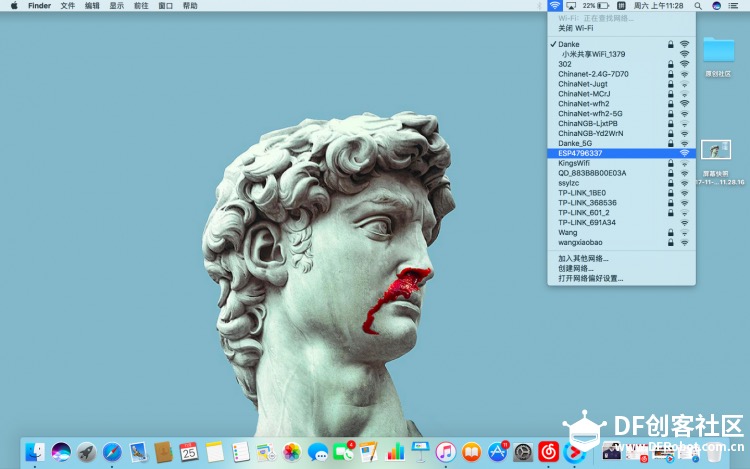This screenshot has width=750, height=469.
Task: Click the 周六 上午11:28 clock
Action: (x=659, y=6)
